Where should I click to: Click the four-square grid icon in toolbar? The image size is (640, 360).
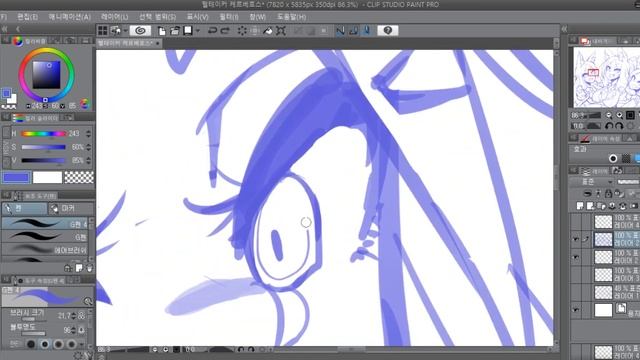[x=102, y=31]
